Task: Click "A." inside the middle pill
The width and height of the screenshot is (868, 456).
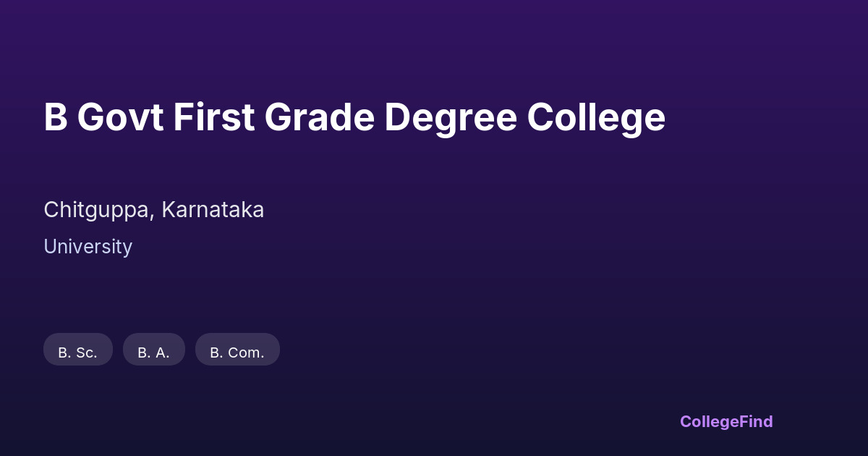Action: click(163, 352)
